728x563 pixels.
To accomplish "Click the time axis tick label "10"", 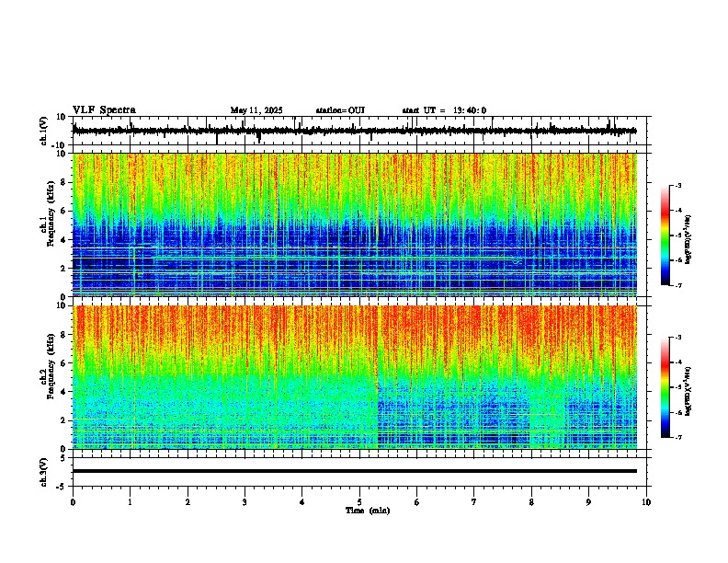I will 646,502.
